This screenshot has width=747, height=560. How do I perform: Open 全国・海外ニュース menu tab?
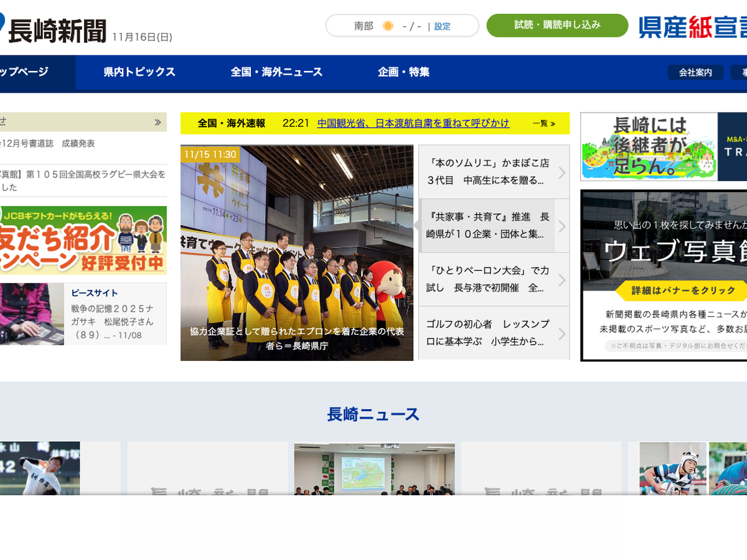(276, 72)
